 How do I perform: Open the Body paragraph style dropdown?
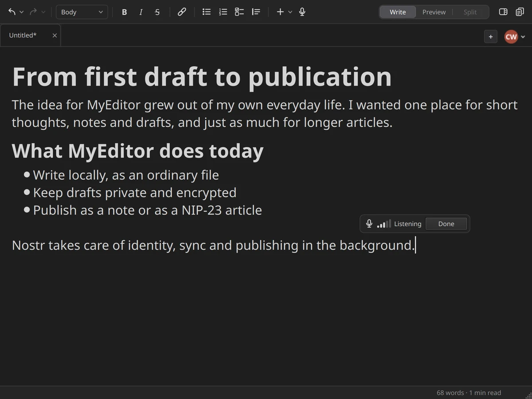[x=82, y=12]
